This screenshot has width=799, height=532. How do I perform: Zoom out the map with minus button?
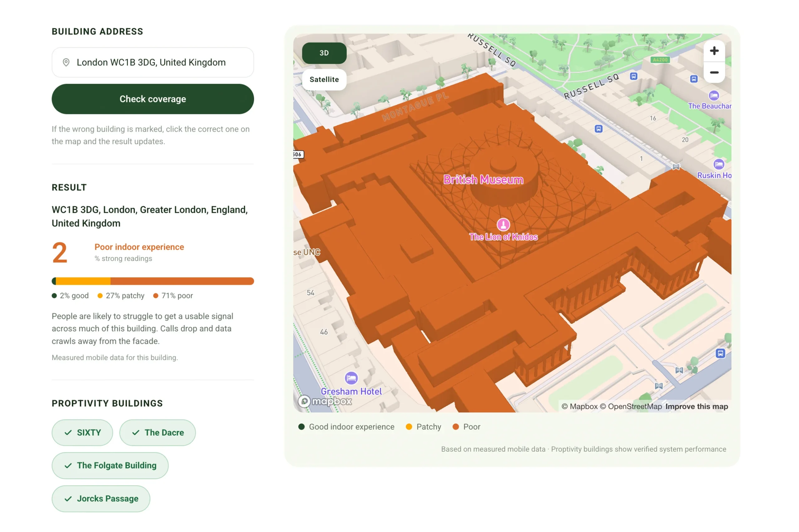714,72
